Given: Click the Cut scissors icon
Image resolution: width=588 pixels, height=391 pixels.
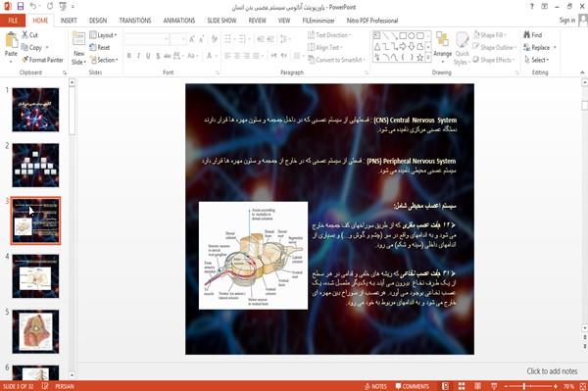Looking at the screenshot, I should click(x=24, y=35).
